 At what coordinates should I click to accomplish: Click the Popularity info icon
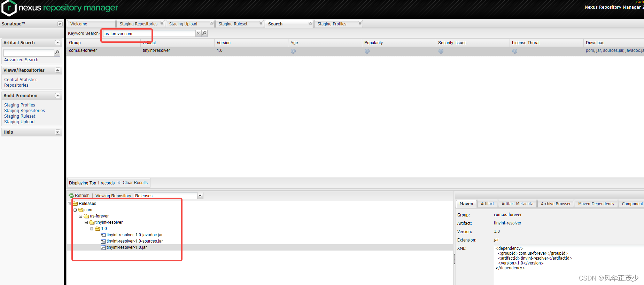[x=367, y=51]
